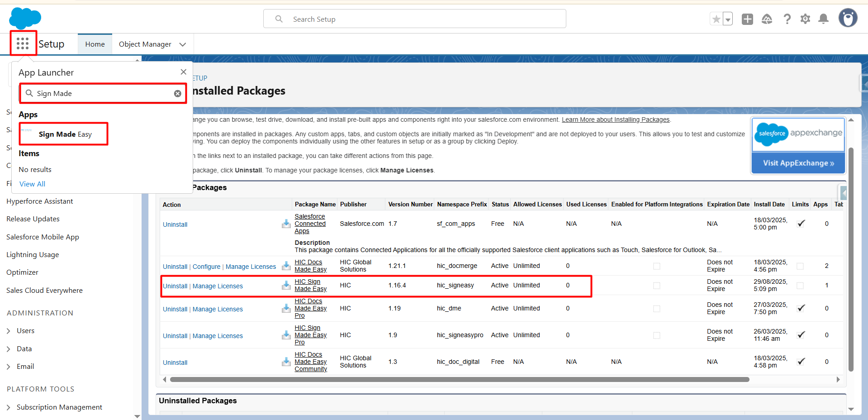Click the Setup gear icon
The image size is (868, 420).
805,19
